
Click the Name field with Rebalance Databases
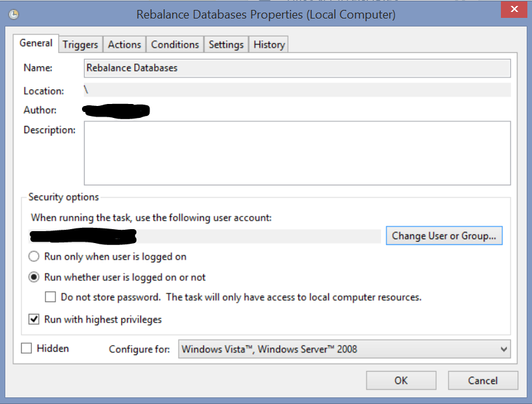pos(297,68)
